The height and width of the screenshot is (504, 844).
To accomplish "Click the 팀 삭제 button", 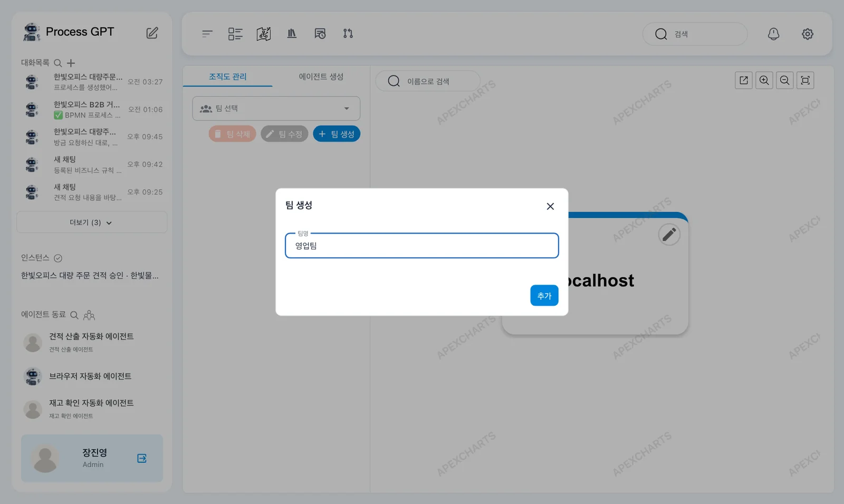I will (233, 134).
